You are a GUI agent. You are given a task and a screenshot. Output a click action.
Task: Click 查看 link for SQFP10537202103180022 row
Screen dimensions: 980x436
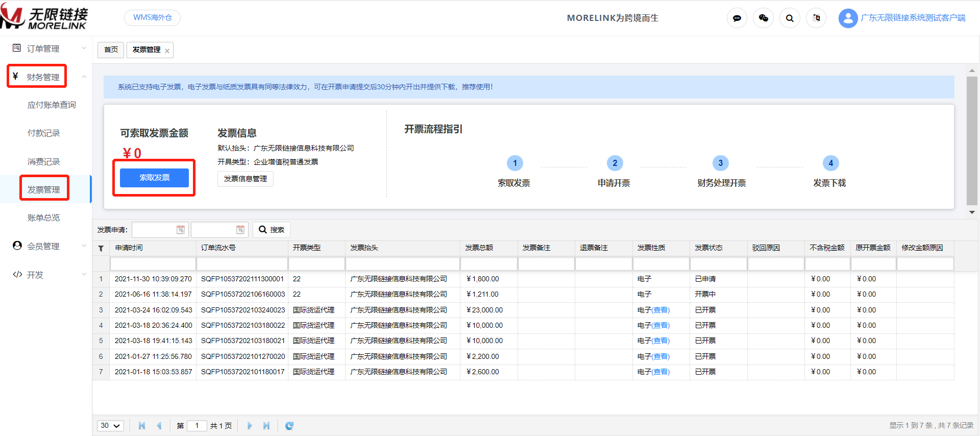coord(661,326)
